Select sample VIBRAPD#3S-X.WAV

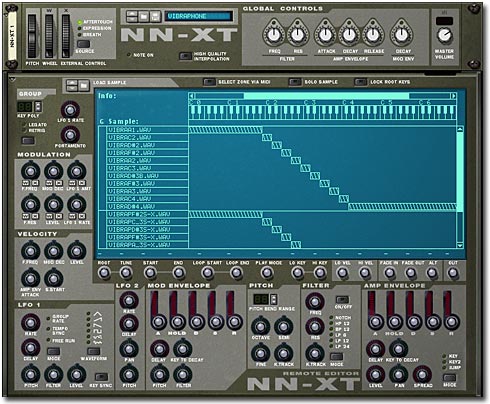click(x=147, y=230)
